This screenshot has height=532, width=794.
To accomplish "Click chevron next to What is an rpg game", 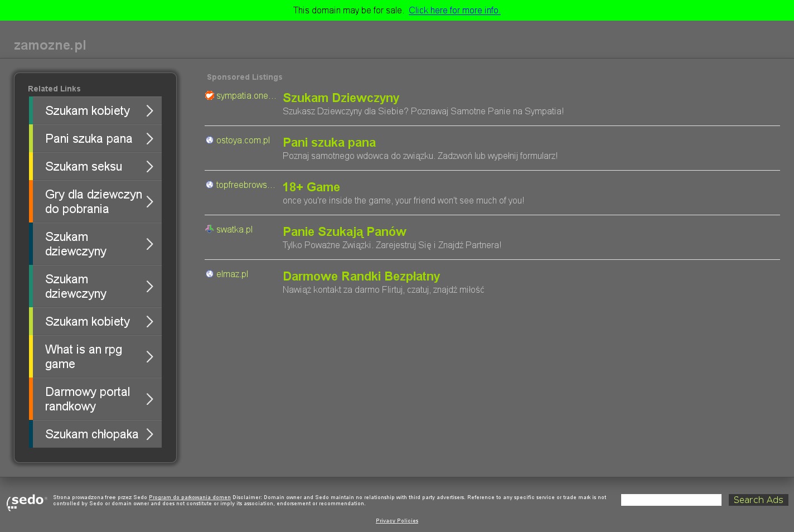I will [x=149, y=357].
